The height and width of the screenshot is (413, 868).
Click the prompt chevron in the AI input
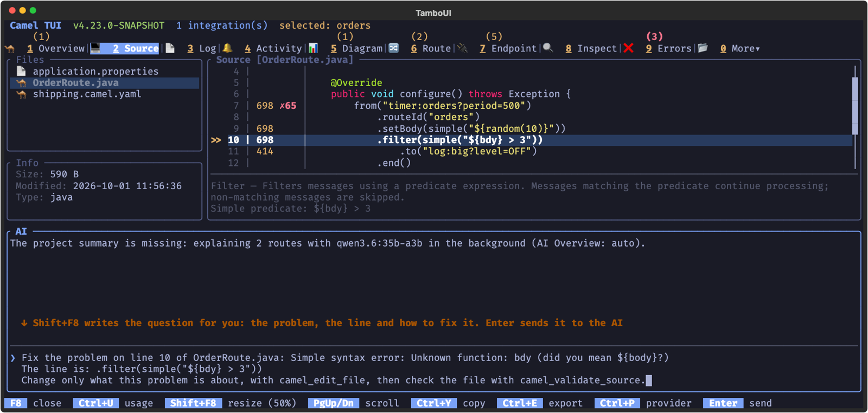(13, 358)
